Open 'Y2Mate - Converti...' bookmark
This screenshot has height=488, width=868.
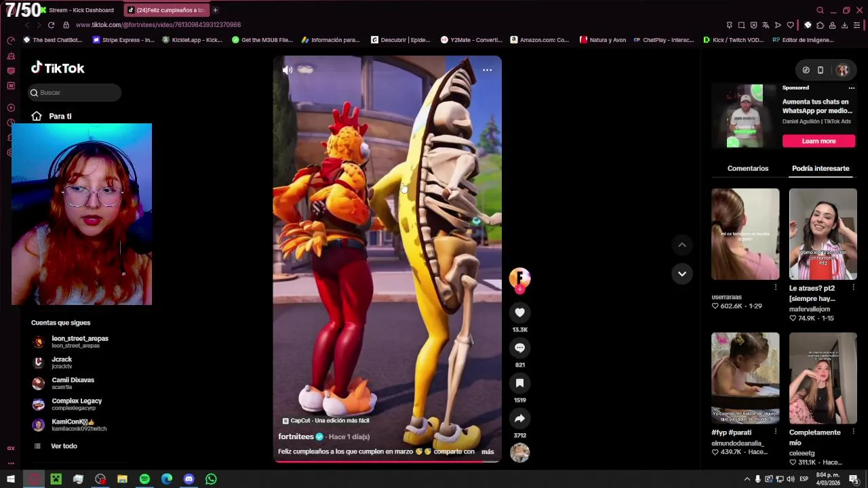click(471, 40)
